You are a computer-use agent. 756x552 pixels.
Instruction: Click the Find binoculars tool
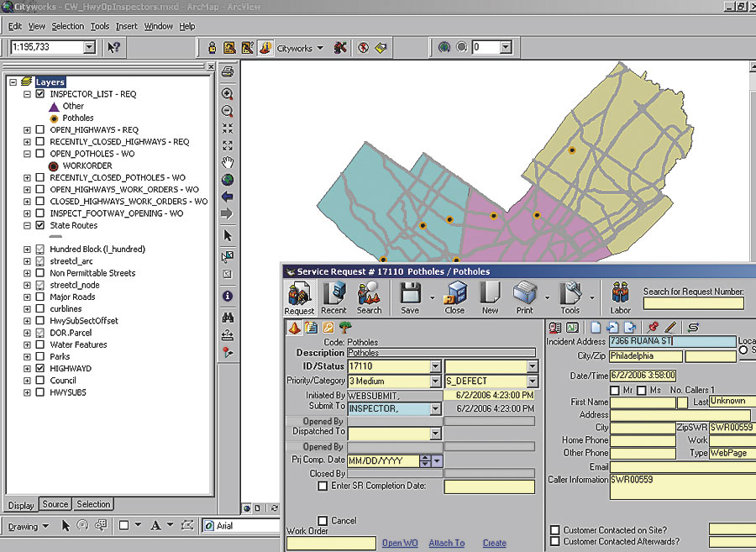coord(228,318)
